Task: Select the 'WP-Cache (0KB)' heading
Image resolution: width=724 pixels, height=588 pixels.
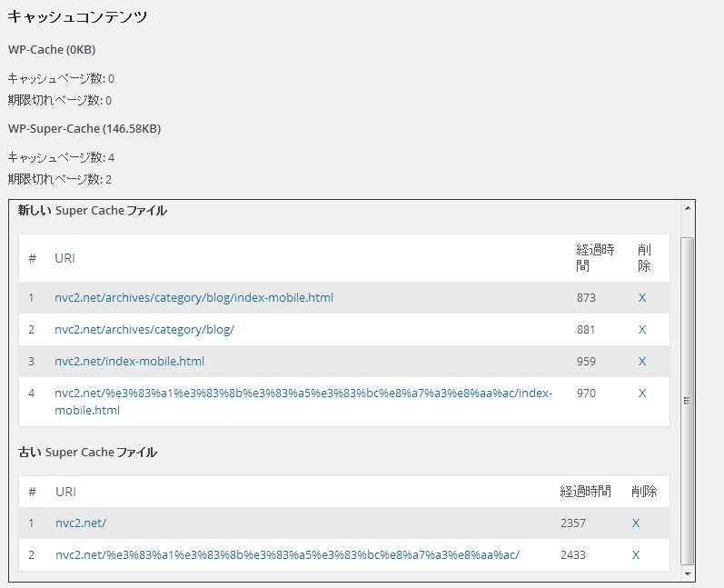Action: pos(52,49)
